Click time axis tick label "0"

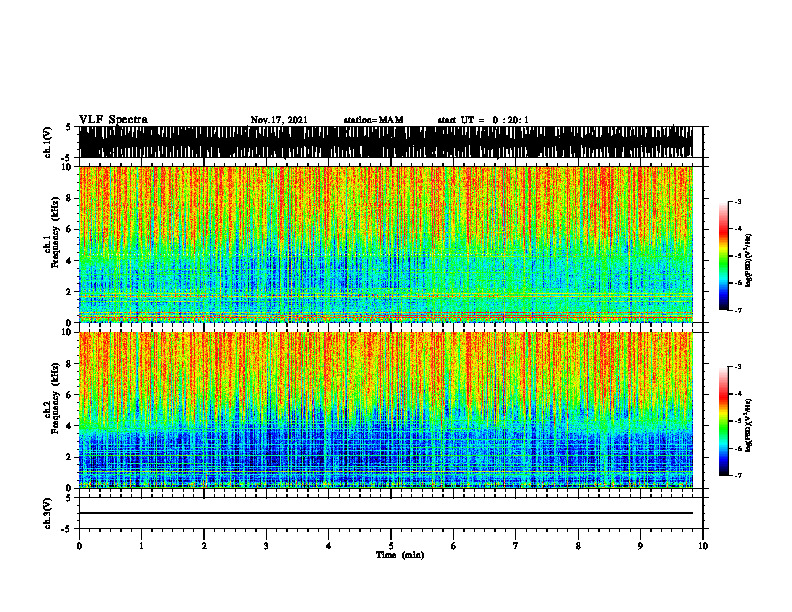coord(79,546)
